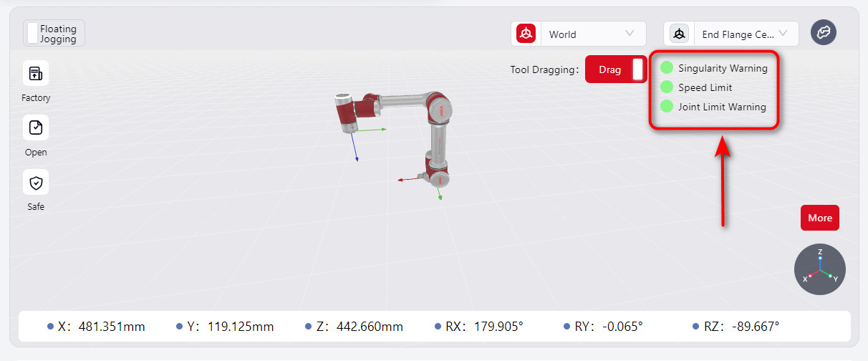Viewport: 868px width, 361px height.
Task: Click the dark circular icon in top-right corner
Action: pyautogui.click(x=823, y=32)
